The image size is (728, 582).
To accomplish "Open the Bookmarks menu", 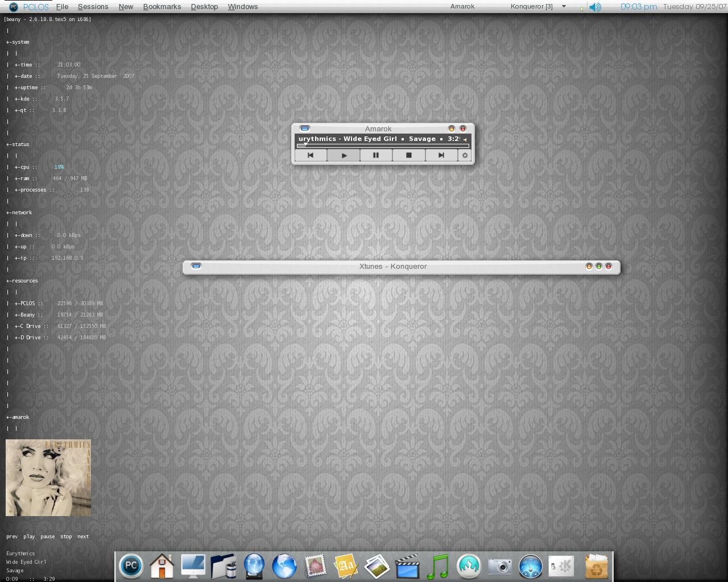I will point(162,7).
